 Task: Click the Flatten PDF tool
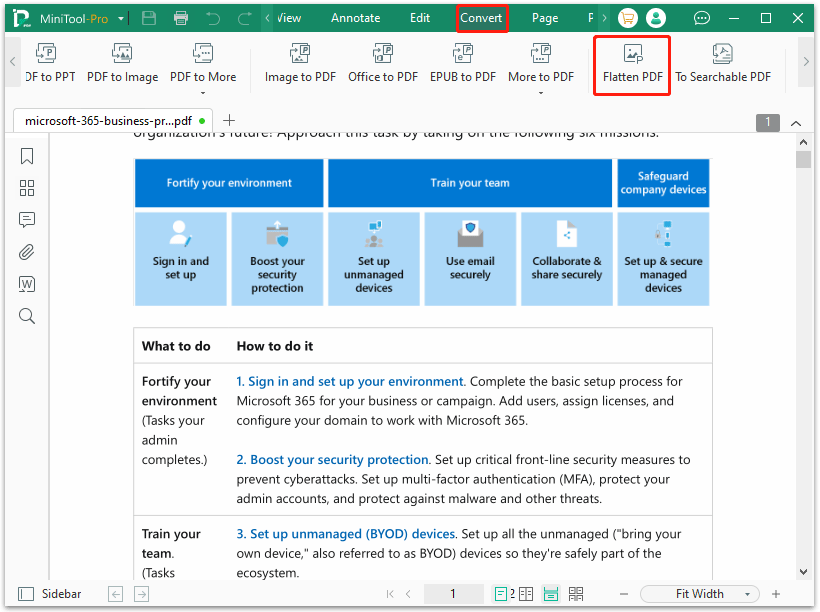tap(632, 64)
